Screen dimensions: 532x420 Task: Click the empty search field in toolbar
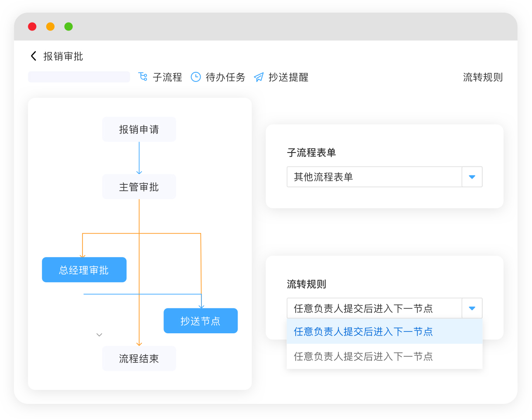[79, 77]
